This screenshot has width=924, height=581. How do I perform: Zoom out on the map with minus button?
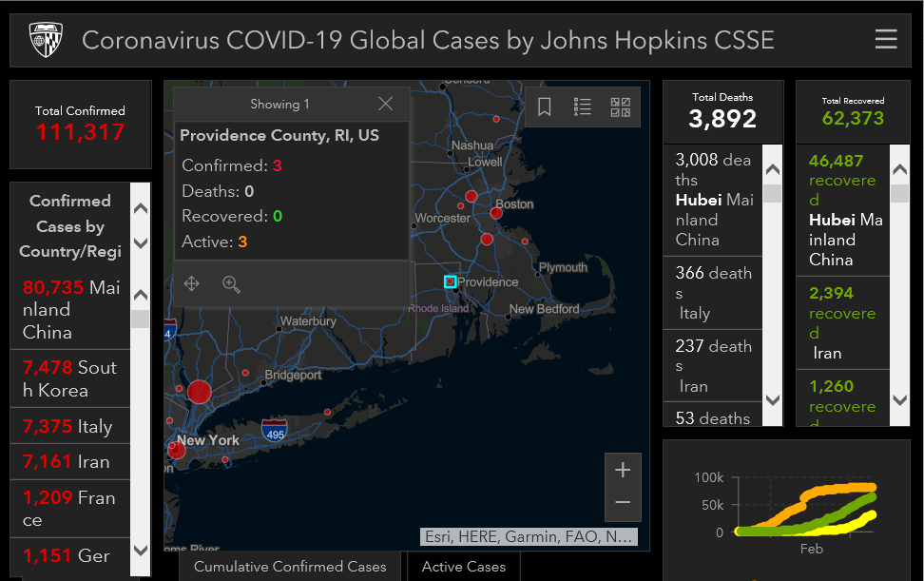pyautogui.click(x=623, y=503)
